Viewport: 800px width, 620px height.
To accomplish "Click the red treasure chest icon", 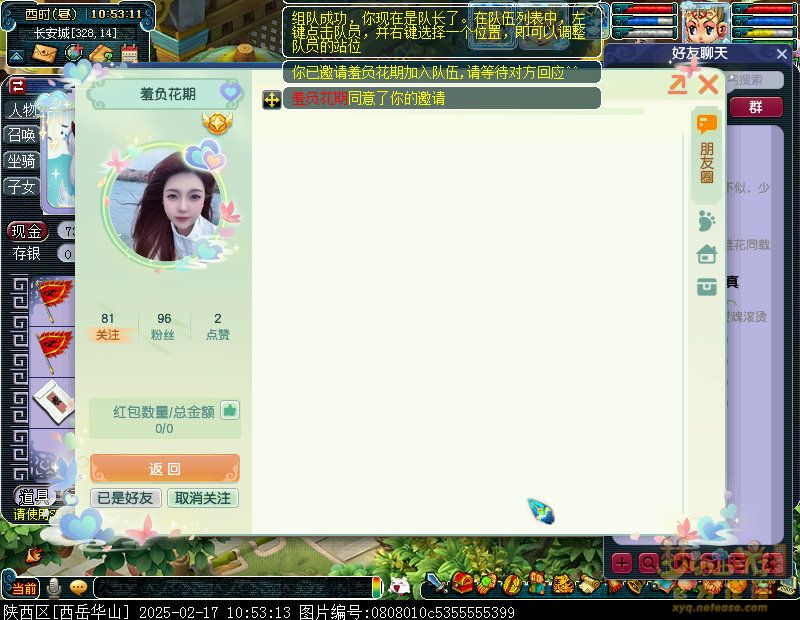I will click(x=462, y=583).
